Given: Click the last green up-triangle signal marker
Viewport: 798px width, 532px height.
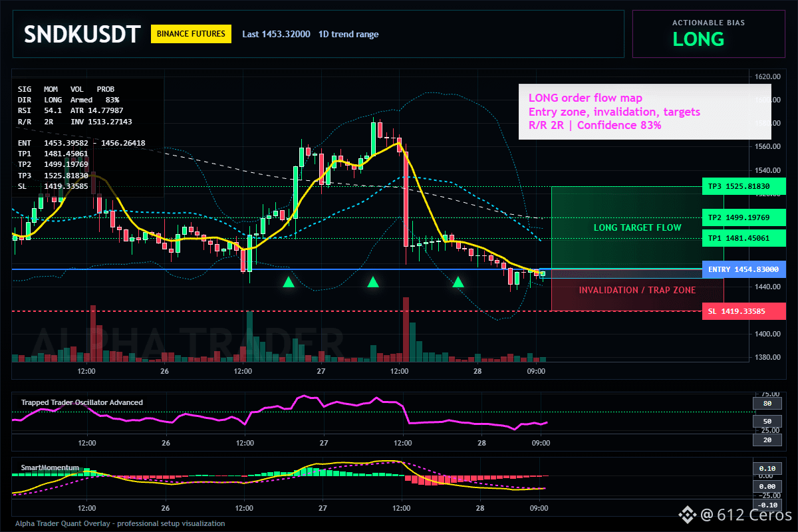Looking at the screenshot, I should (x=458, y=282).
